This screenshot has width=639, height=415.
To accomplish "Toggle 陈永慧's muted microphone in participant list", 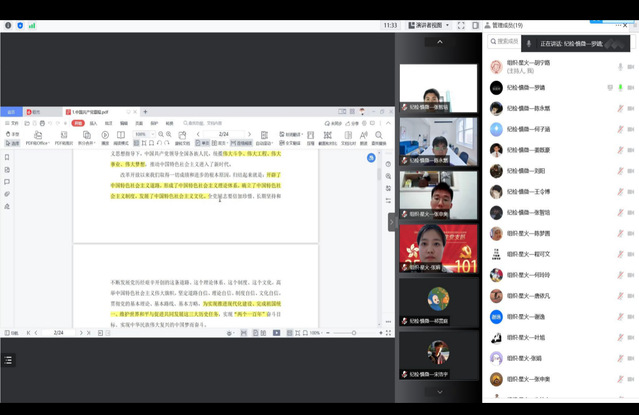I will 620,108.
